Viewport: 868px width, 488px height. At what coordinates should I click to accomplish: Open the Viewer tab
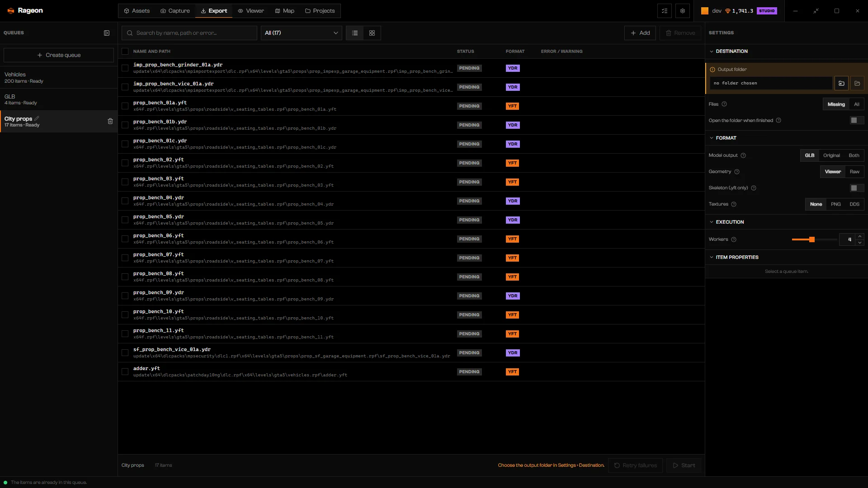click(x=251, y=11)
